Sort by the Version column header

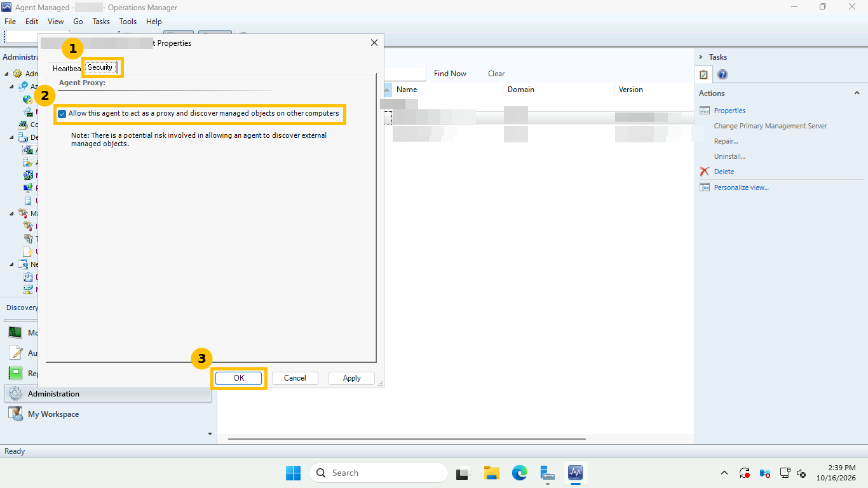click(654, 90)
